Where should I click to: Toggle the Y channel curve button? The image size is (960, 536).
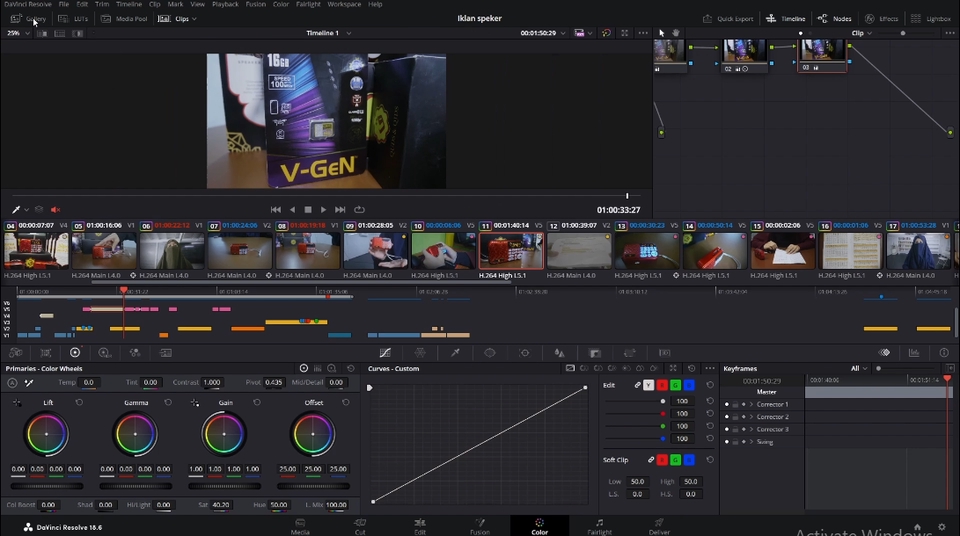(648, 385)
